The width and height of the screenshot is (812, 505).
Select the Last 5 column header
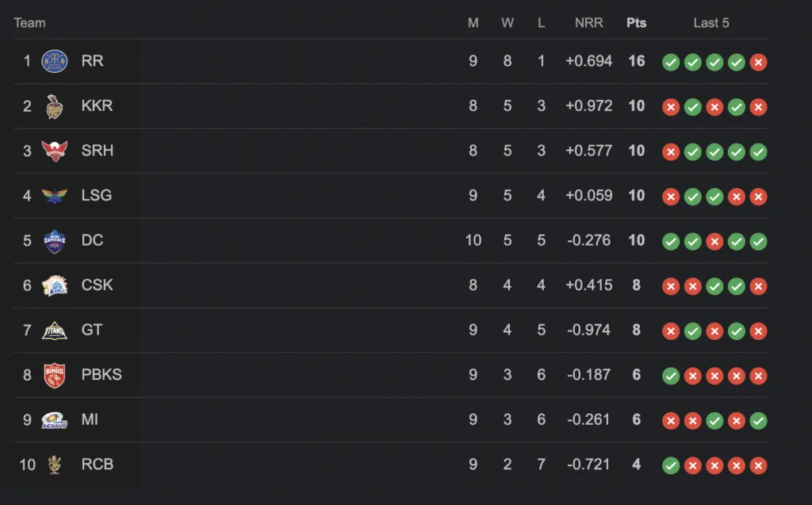[711, 23]
